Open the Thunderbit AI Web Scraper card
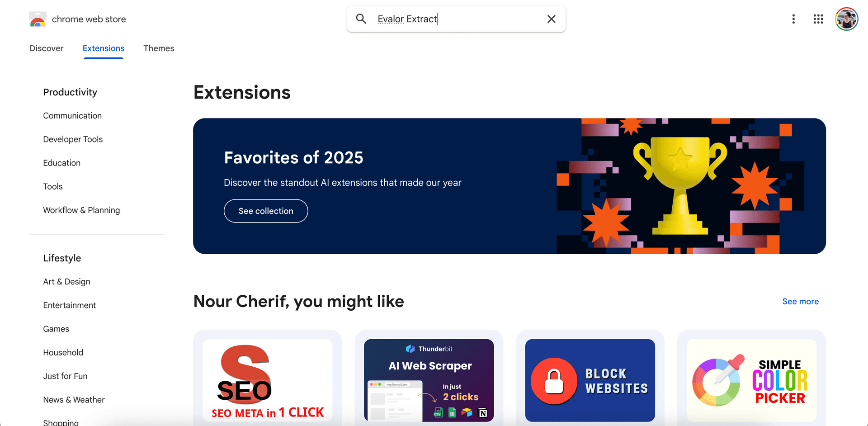This screenshot has height=426, width=868. 429,380
